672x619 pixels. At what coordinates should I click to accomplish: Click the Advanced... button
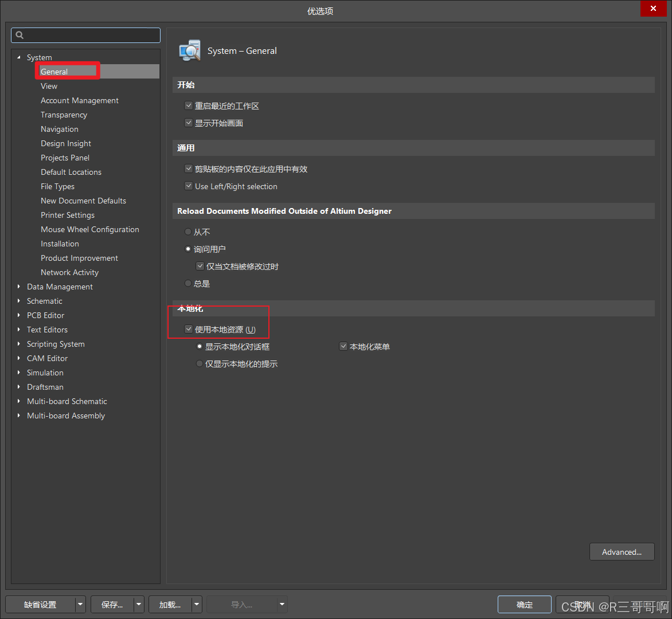[622, 552]
